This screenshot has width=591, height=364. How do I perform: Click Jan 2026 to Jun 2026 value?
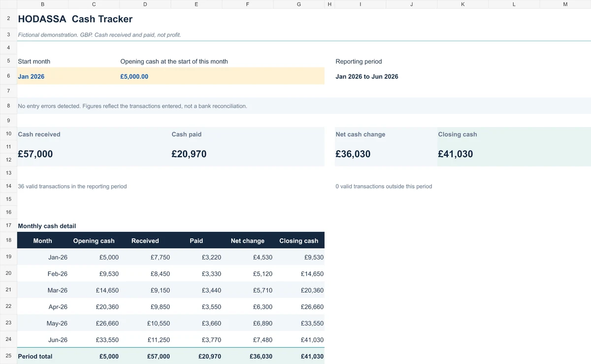click(x=367, y=76)
